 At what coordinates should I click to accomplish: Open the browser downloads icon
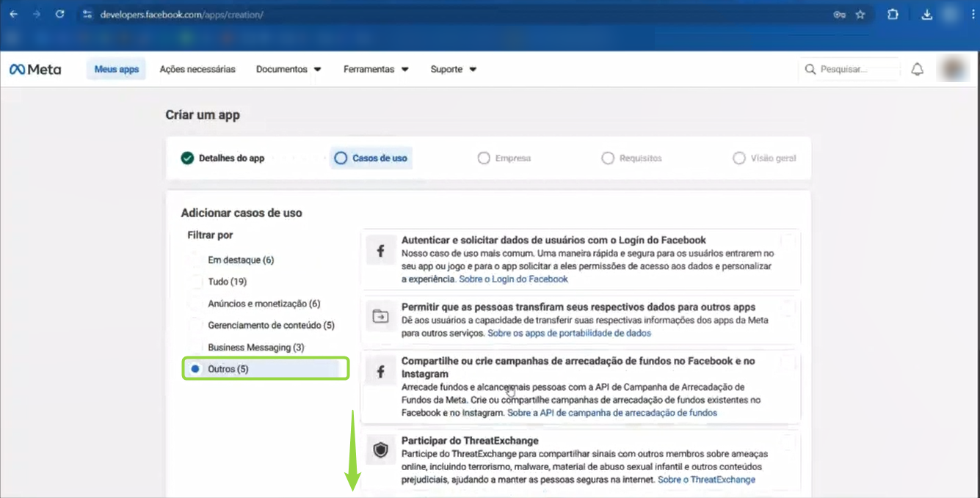927,15
